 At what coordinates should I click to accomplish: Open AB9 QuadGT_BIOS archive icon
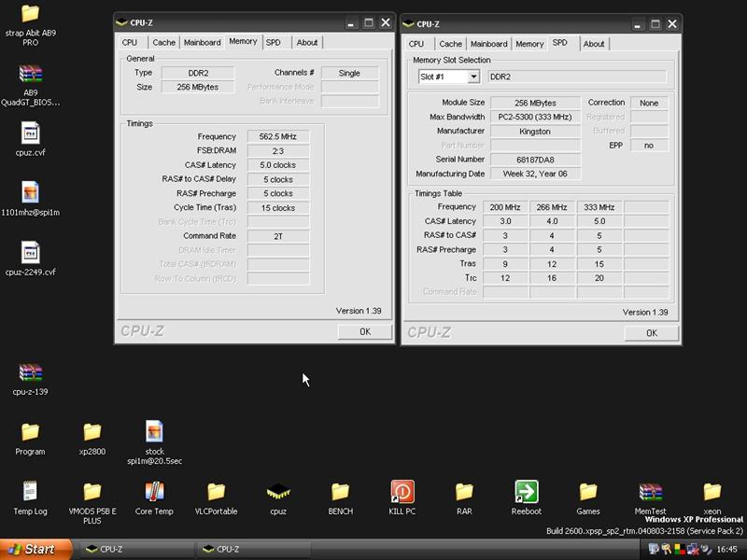[30, 74]
